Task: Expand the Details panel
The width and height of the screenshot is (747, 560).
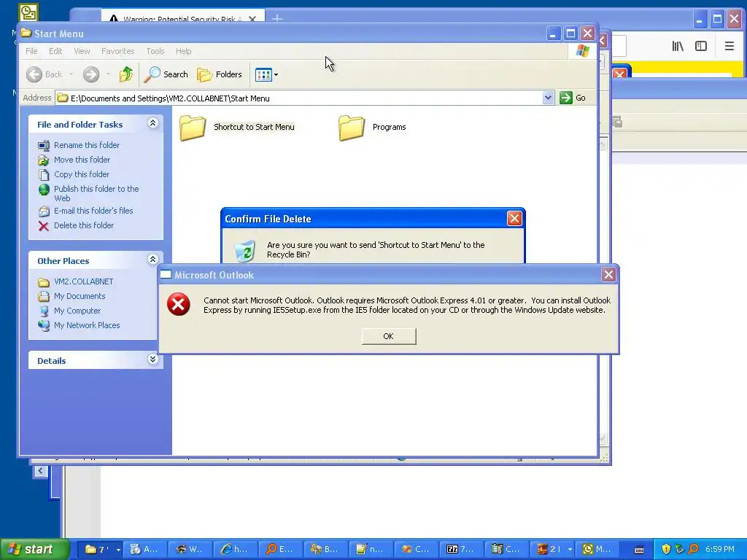Action: (x=152, y=359)
